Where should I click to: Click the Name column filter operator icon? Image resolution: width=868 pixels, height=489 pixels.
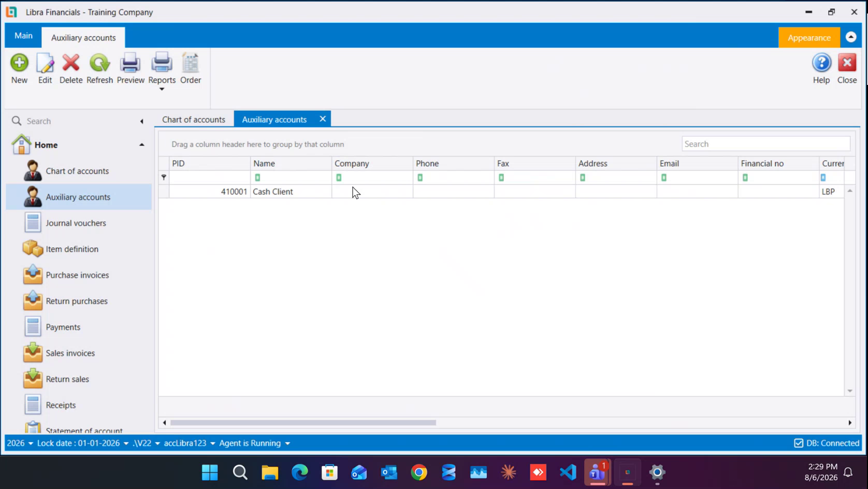257,178
